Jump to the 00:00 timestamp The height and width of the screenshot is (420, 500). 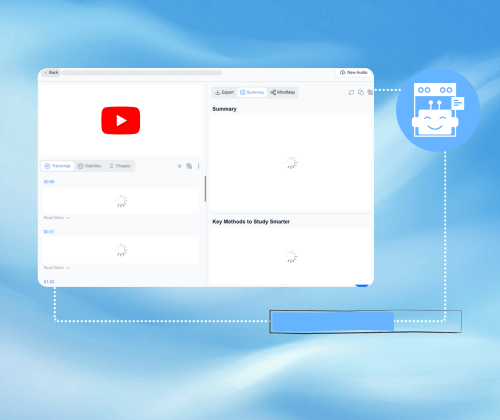pos(49,182)
